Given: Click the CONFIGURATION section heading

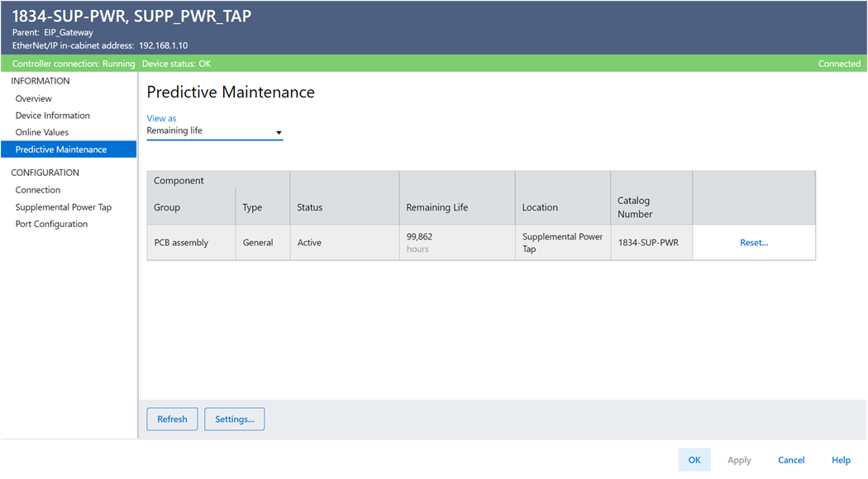Looking at the screenshot, I should 45,173.
